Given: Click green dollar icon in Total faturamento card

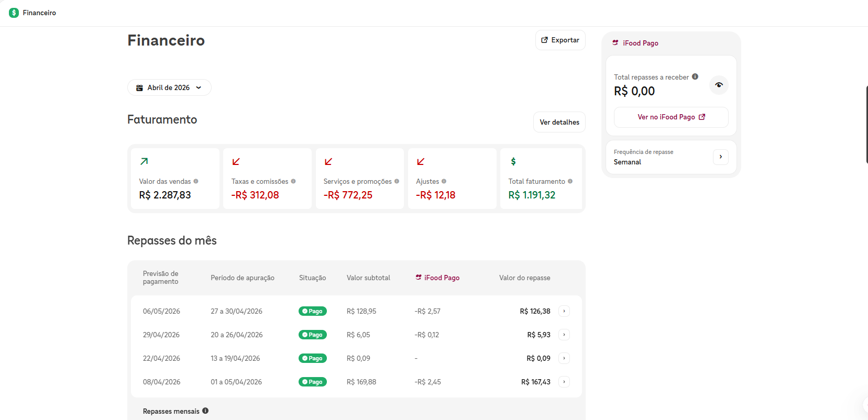Looking at the screenshot, I should pyautogui.click(x=513, y=161).
